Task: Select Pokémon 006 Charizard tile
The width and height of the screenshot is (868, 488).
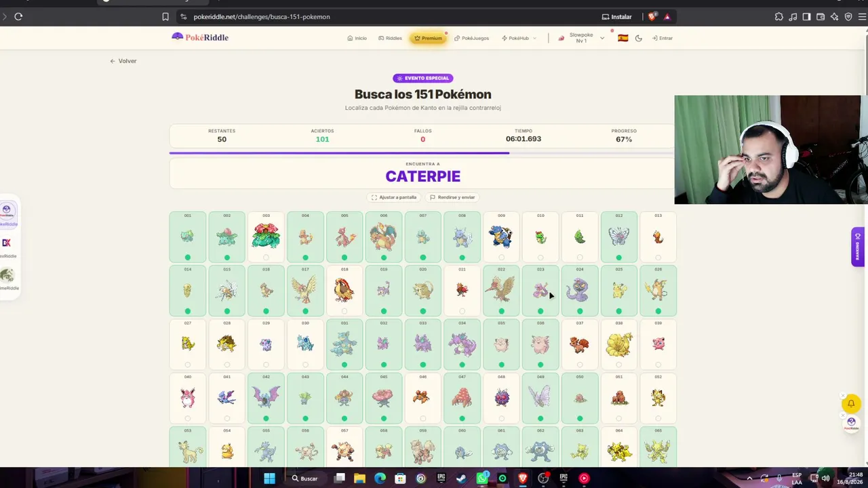Action: [x=384, y=237]
